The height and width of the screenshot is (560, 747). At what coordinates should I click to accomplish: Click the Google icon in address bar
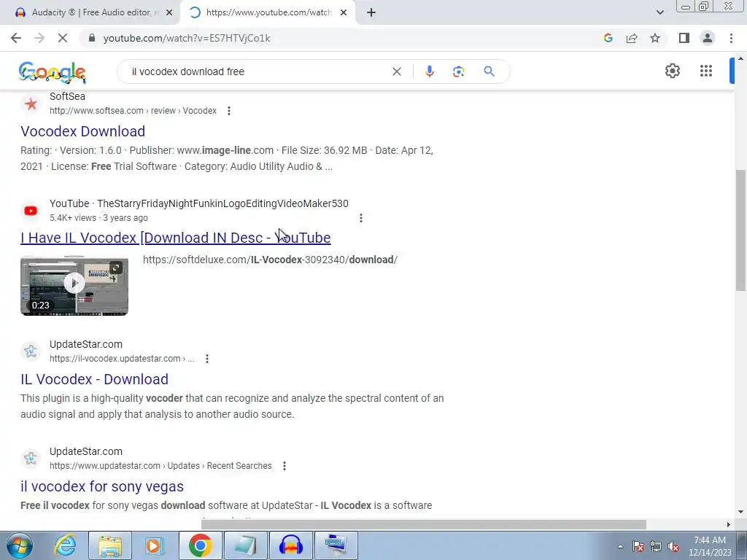(x=608, y=38)
